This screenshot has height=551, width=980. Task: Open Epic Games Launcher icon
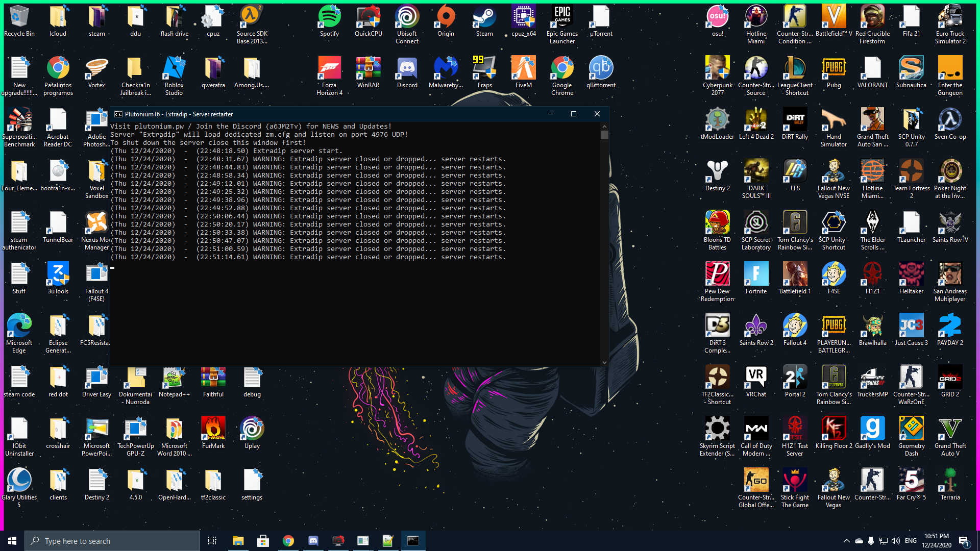click(562, 24)
